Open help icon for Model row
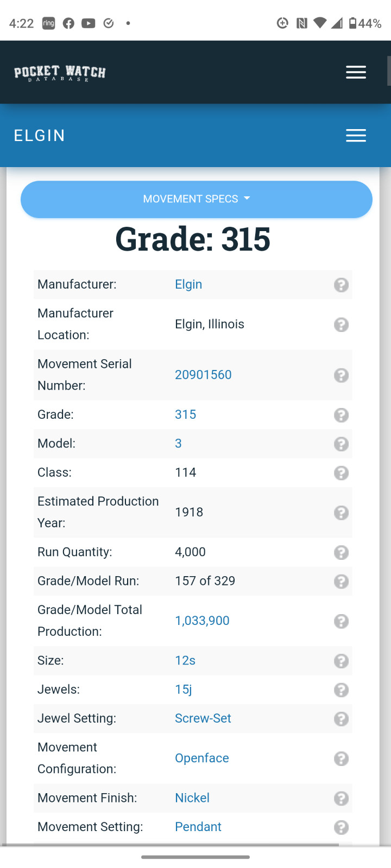The height and width of the screenshot is (868, 391). pos(341,444)
